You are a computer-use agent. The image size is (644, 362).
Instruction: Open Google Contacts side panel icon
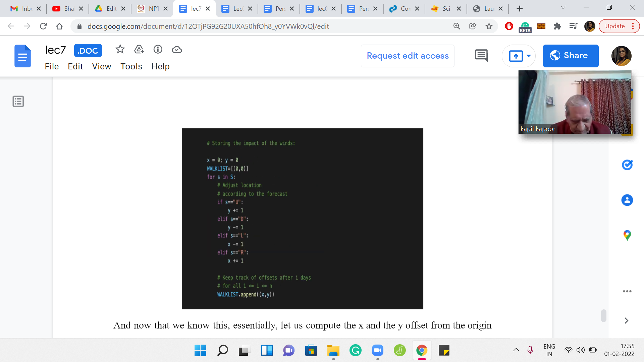tap(627, 200)
